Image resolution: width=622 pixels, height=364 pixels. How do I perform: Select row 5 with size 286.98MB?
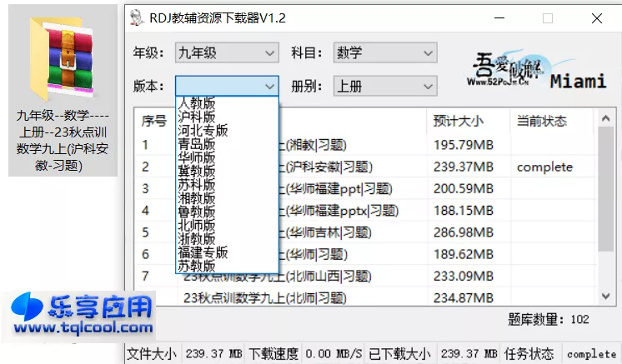[x=365, y=232]
